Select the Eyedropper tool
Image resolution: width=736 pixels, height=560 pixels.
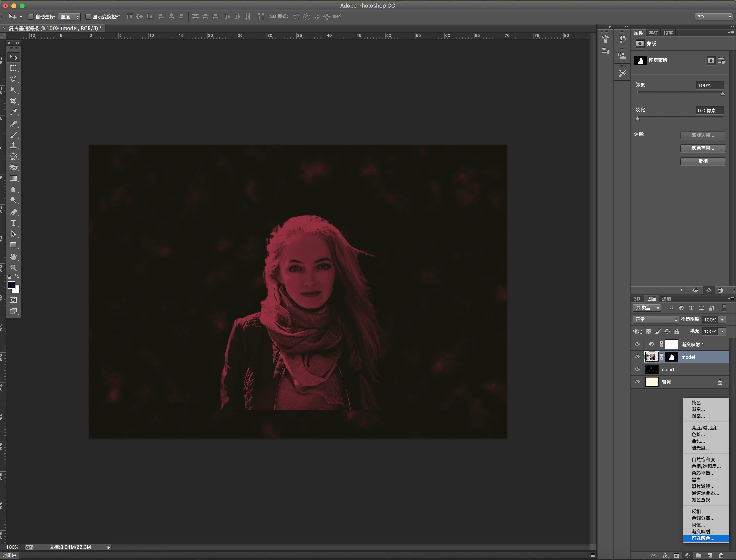point(13,112)
